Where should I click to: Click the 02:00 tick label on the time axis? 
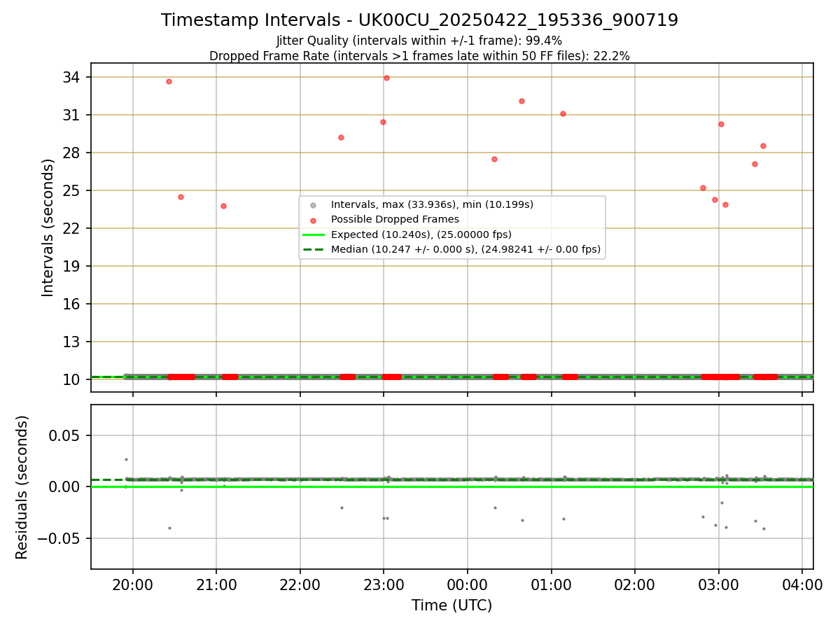[635, 585]
